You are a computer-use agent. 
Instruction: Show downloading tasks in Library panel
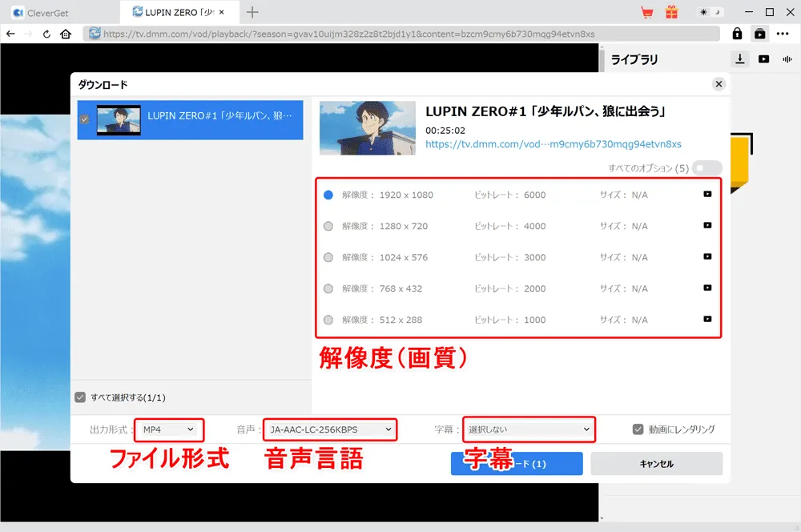739,58
